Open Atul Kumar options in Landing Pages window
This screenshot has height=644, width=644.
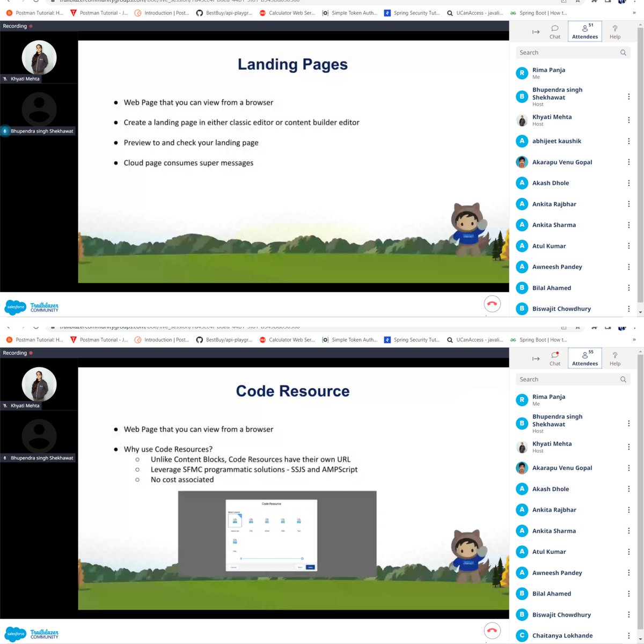tap(628, 246)
